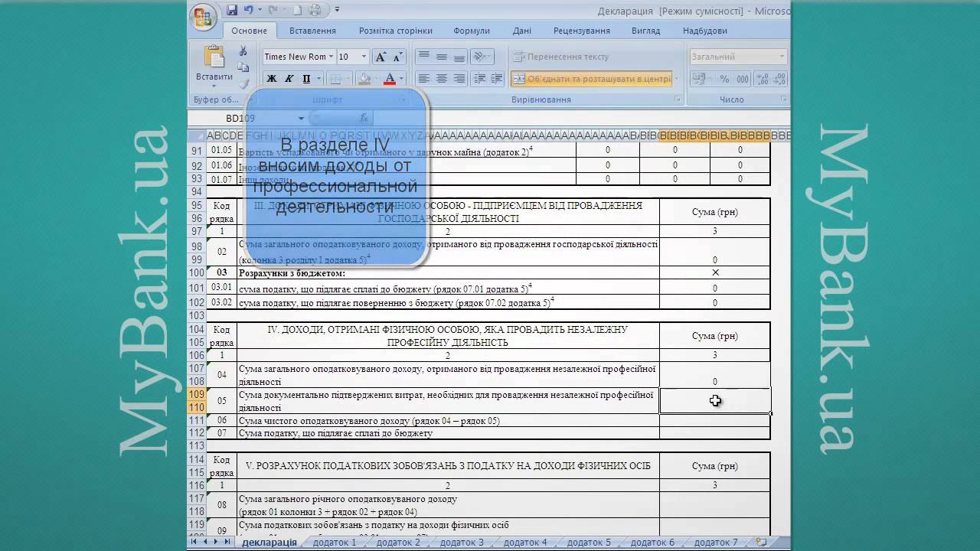The width and height of the screenshot is (980, 551).
Task: Toggle bold Ж formatting
Action: pos(272,78)
